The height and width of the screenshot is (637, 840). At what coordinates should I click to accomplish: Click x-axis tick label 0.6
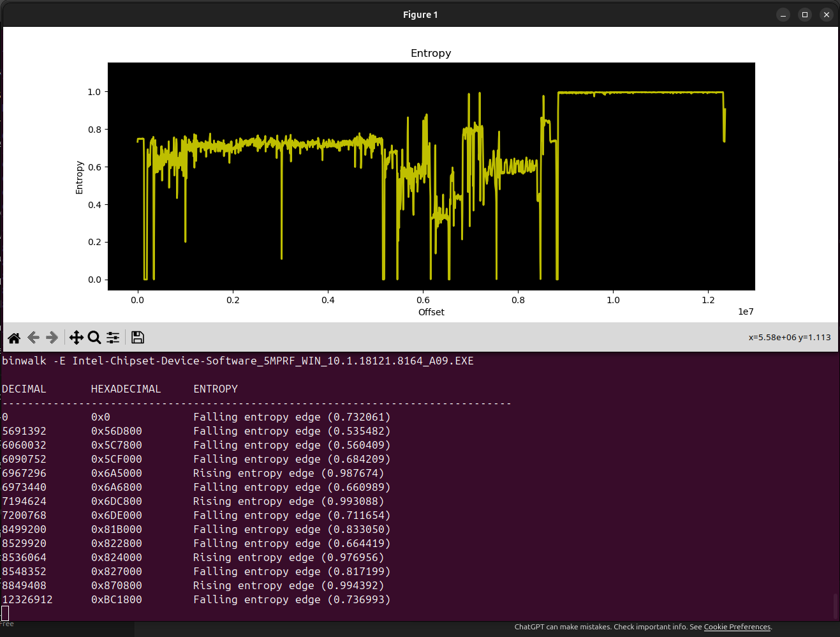[423, 300]
